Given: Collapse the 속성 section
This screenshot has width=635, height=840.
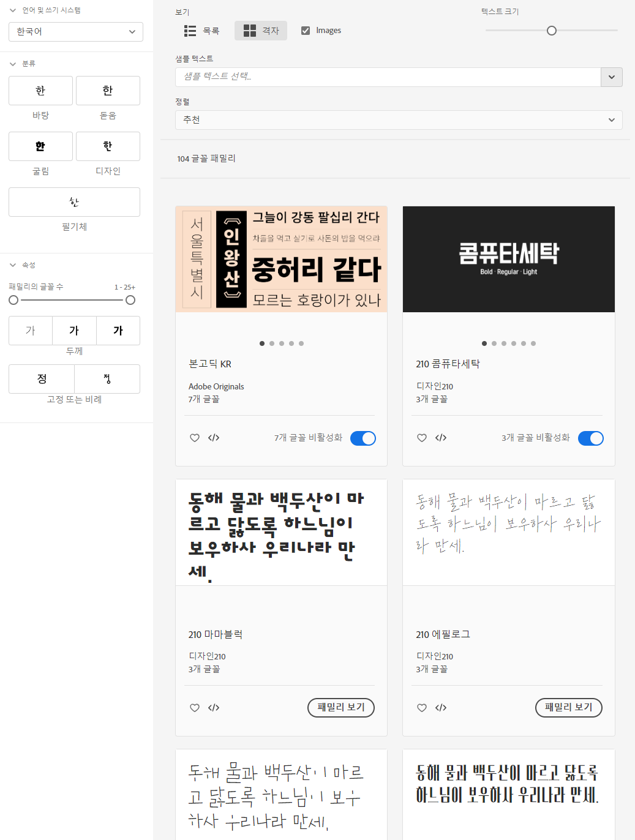Looking at the screenshot, I should coord(12,265).
